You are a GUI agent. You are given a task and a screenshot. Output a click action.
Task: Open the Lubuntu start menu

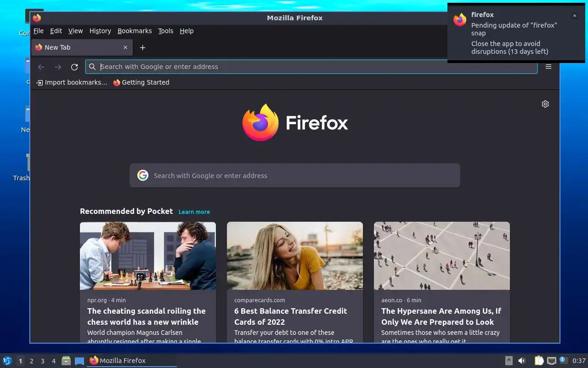7,361
